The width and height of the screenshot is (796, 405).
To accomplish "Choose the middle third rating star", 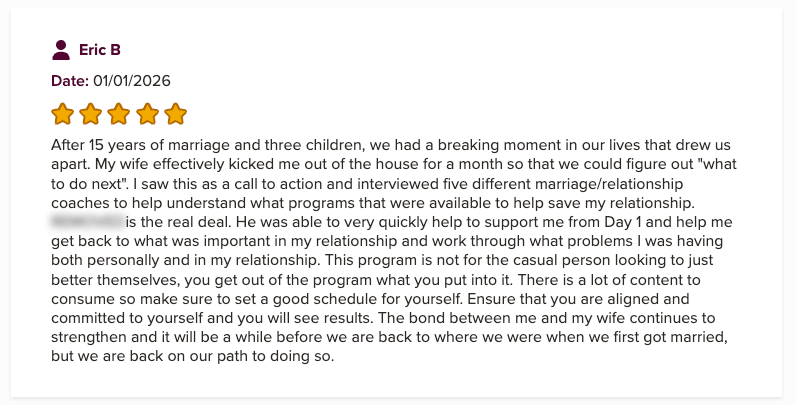I will point(119,113).
